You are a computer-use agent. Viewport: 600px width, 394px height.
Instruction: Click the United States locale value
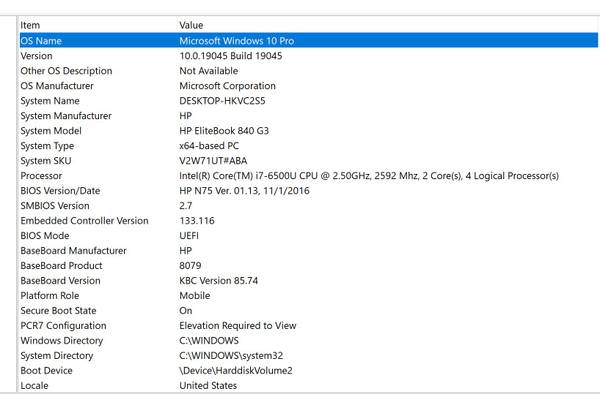(208, 385)
